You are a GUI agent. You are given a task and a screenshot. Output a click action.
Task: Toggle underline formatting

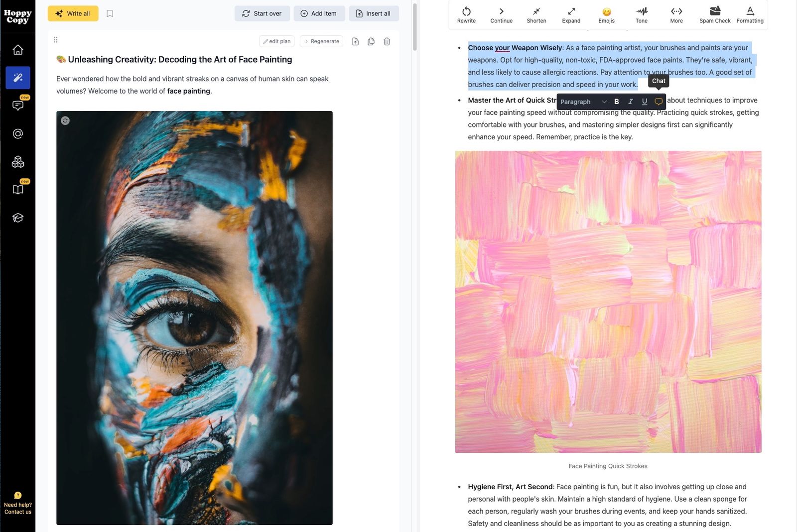click(x=644, y=102)
